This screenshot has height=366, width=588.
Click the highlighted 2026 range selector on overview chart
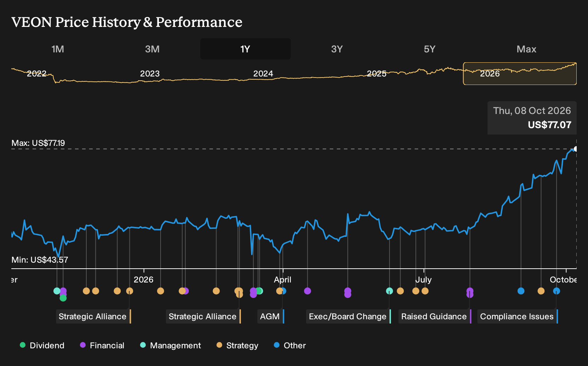click(x=520, y=74)
